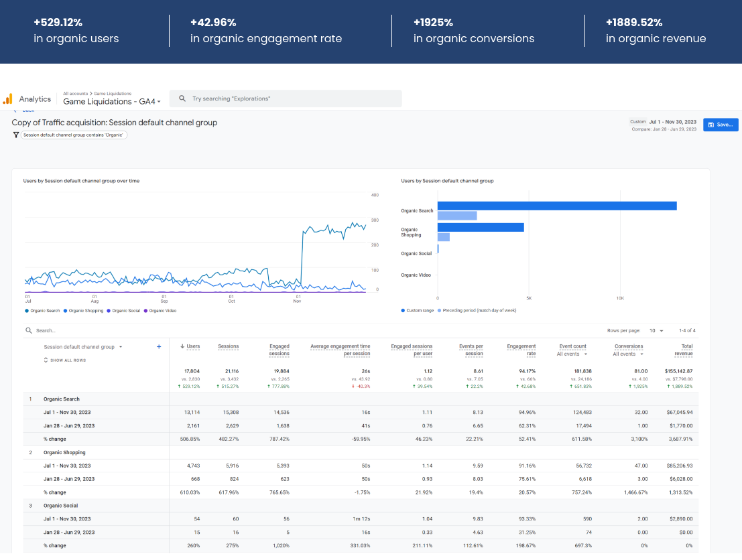Click the Organic filter chip
This screenshot has height=560, width=742.
[x=74, y=135]
